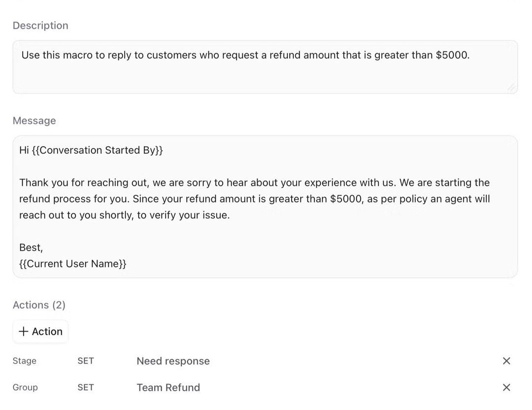
Task: Change the SET operator for Stage
Action: click(x=86, y=361)
